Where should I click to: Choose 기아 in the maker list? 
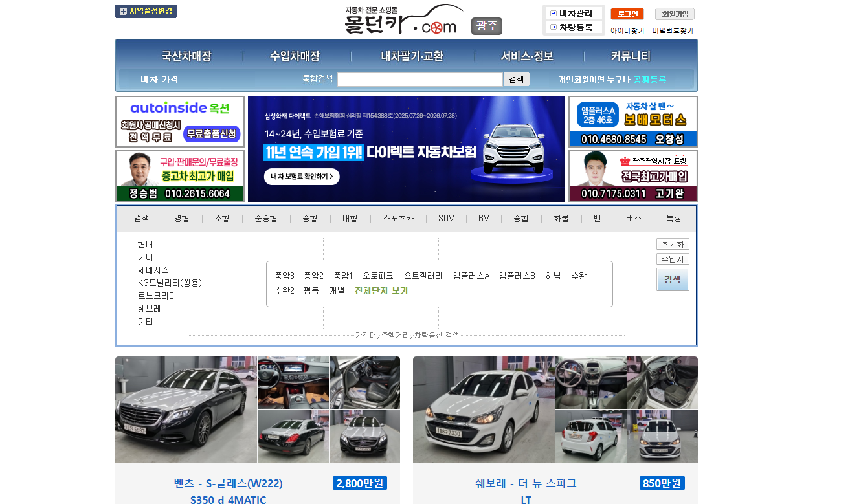145,257
